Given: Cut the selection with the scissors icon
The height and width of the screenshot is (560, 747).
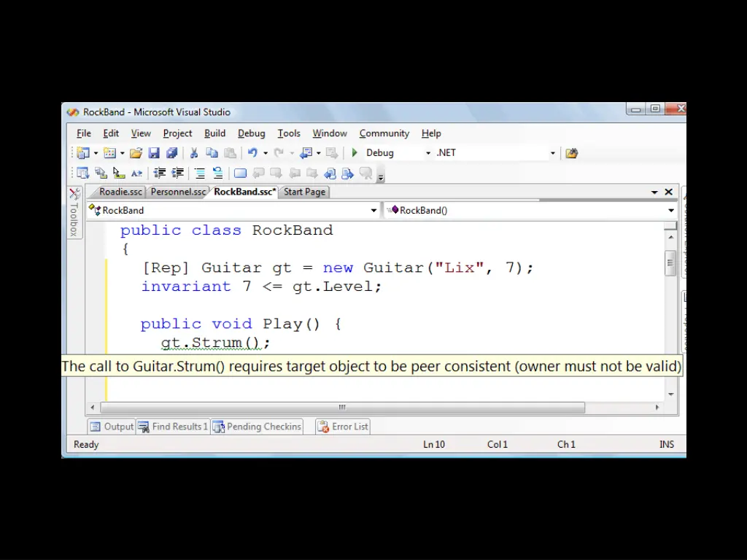Looking at the screenshot, I should click(194, 153).
